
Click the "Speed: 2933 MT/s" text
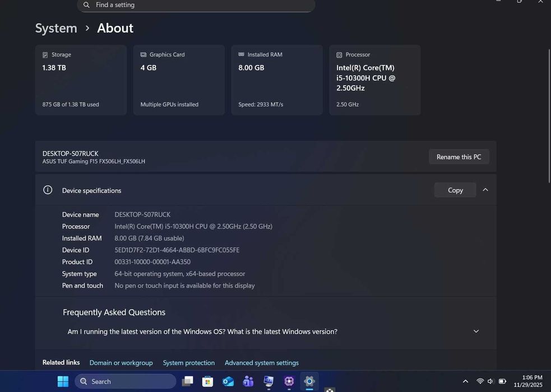[261, 105]
